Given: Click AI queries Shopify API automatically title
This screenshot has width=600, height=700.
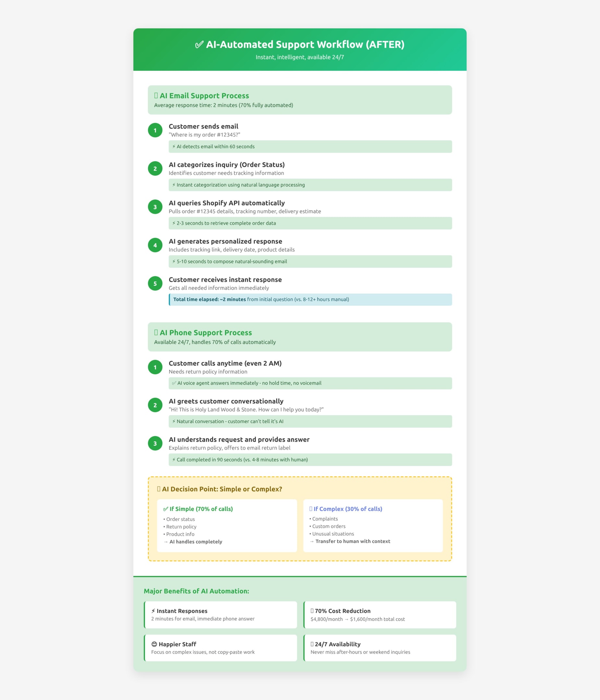Looking at the screenshot, I should [x=227, y=203].
